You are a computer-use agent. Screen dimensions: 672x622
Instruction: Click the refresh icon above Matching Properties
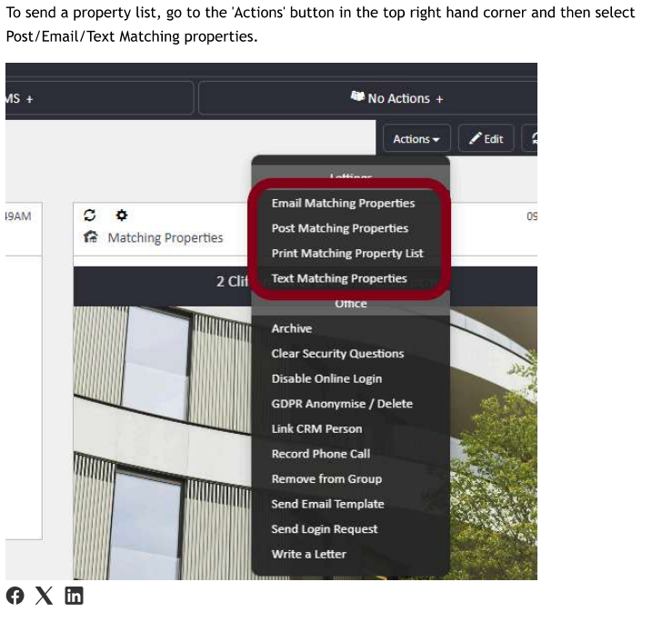tap(89, 216)
